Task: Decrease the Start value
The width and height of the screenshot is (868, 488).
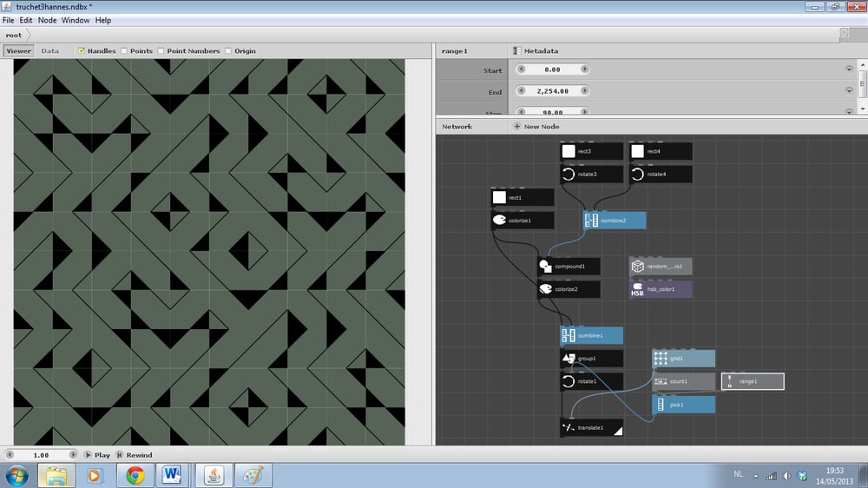Action: coord(521,69)
